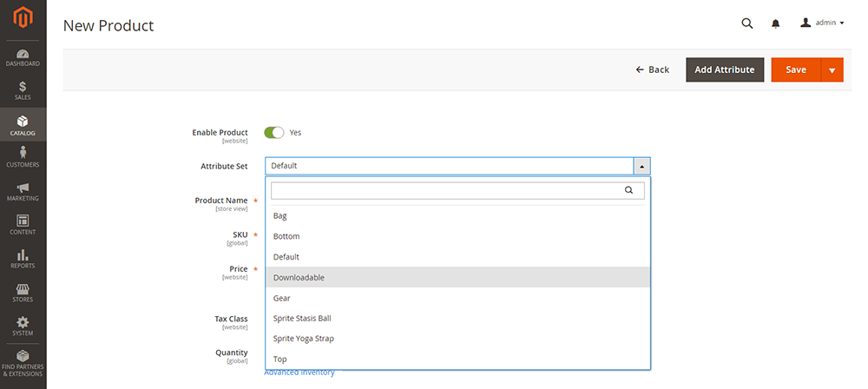Open the Reports sidebar icon
The height and width of the screenshot is (389, 868).
point(23,259)
